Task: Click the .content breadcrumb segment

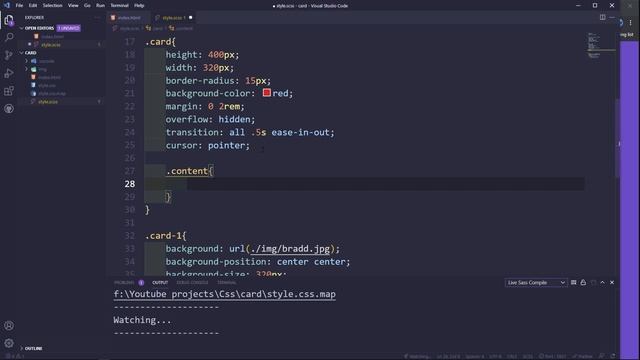Action: tap(184, 28)
